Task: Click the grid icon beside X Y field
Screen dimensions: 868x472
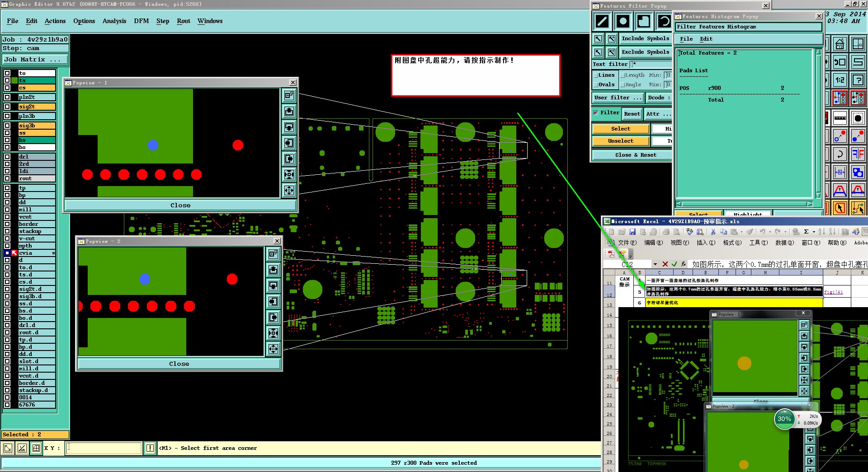Action: (36, 448)
